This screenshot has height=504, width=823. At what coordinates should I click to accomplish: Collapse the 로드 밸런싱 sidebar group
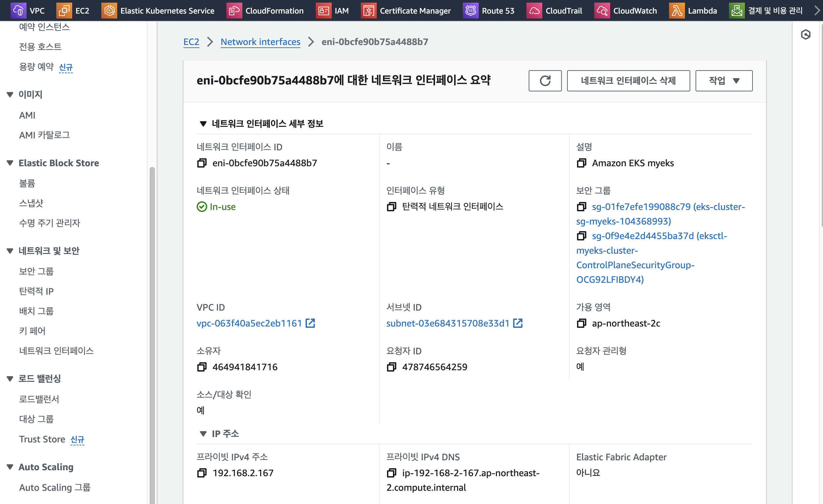(10, 379)
